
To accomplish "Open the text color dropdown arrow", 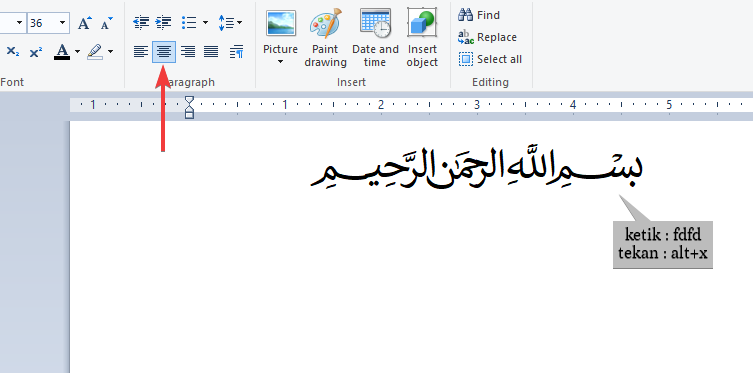I will coord(77,51).
